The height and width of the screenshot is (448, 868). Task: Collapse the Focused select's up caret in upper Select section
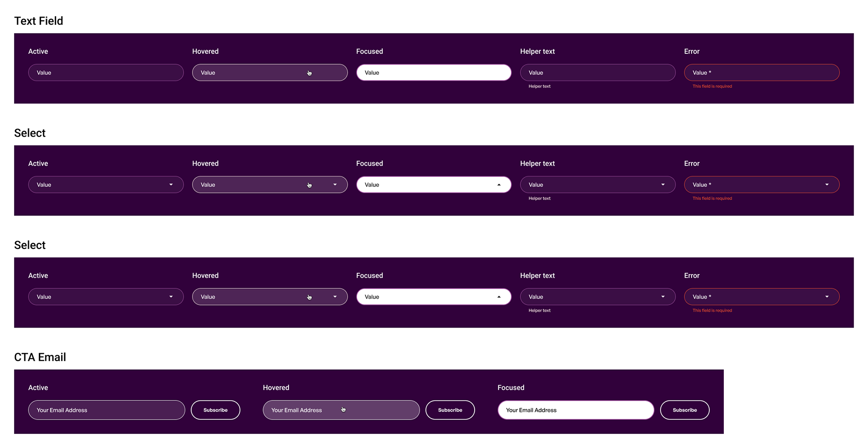click(499, 185)
